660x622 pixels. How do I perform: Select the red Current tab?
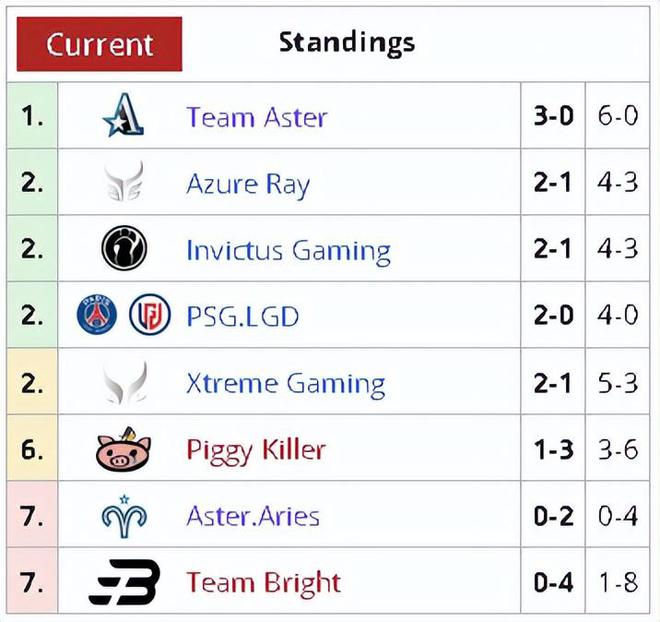(99, 44)
